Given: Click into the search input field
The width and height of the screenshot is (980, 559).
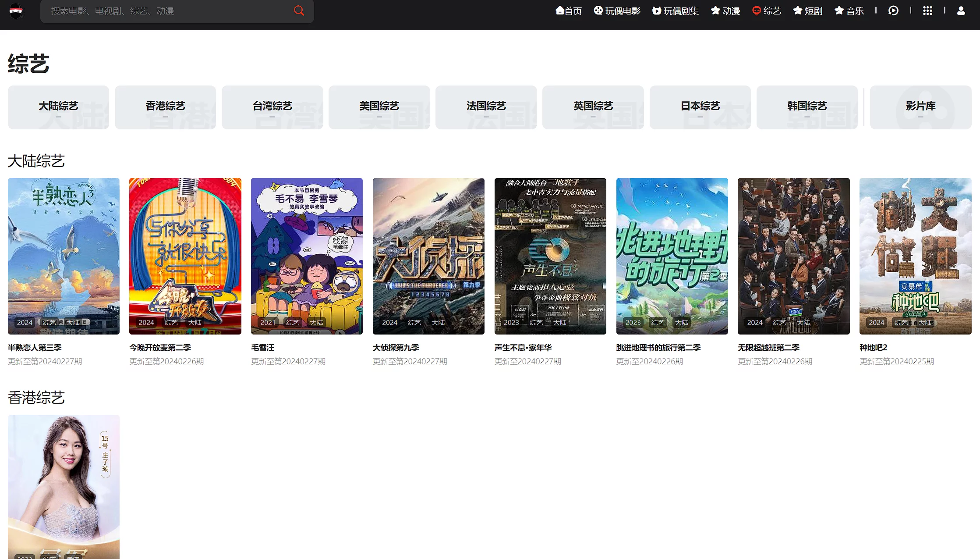Looking at the screenshot, I should click(x=166, y=11).
